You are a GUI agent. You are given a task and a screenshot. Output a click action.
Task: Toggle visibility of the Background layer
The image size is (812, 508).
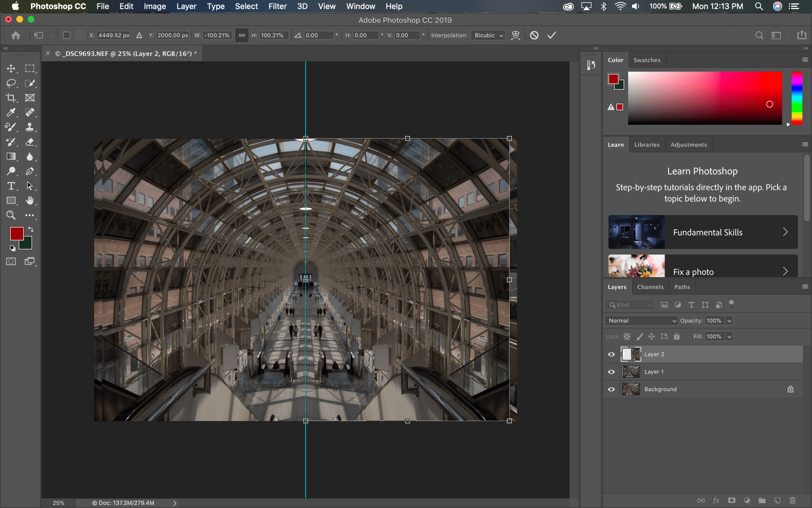[611, 389]
